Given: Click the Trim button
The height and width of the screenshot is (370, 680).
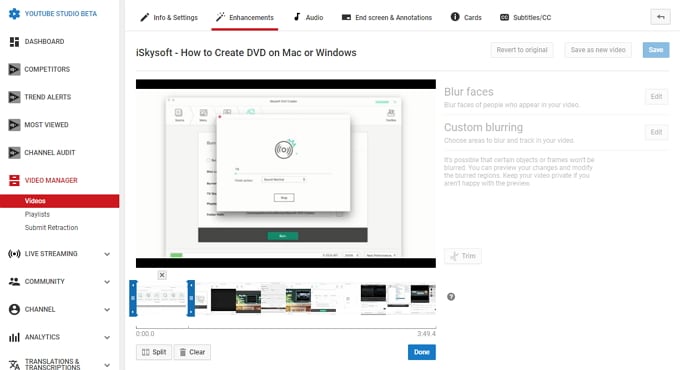Looking at the screenshot, I should (463, 256).
